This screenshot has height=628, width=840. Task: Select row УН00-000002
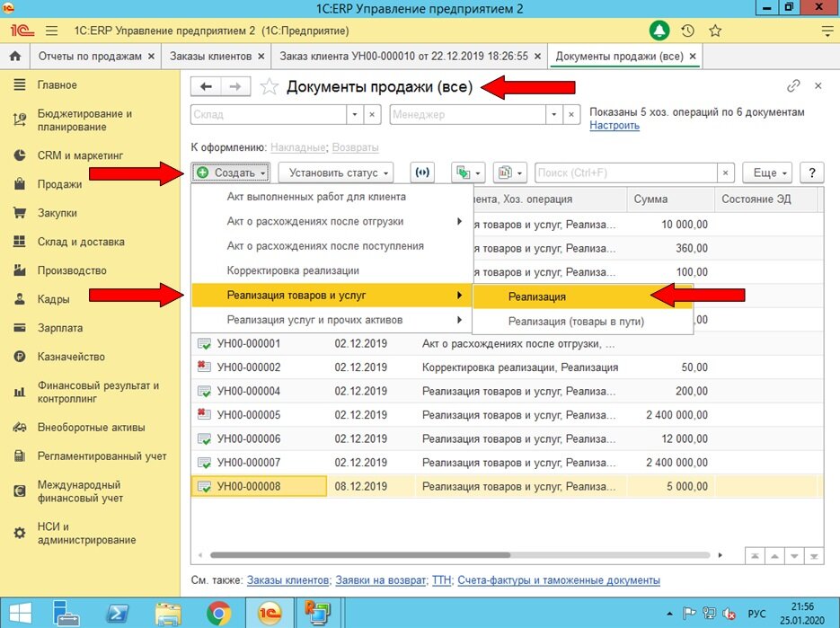[x=507, y=367]
